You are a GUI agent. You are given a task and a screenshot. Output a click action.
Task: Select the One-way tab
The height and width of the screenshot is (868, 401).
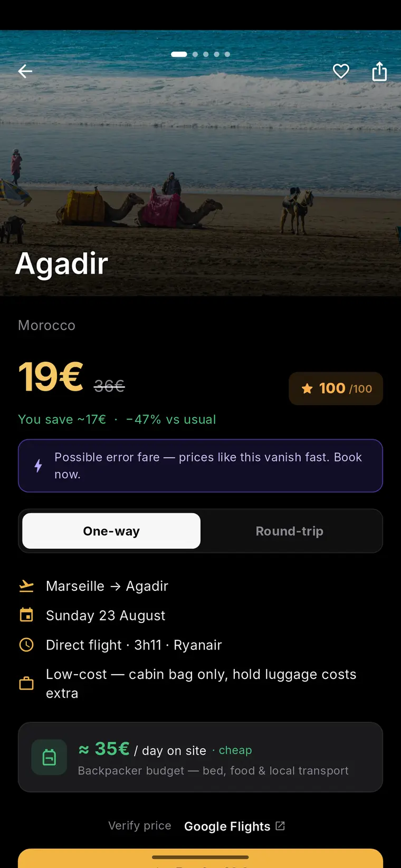coord(111,531)
